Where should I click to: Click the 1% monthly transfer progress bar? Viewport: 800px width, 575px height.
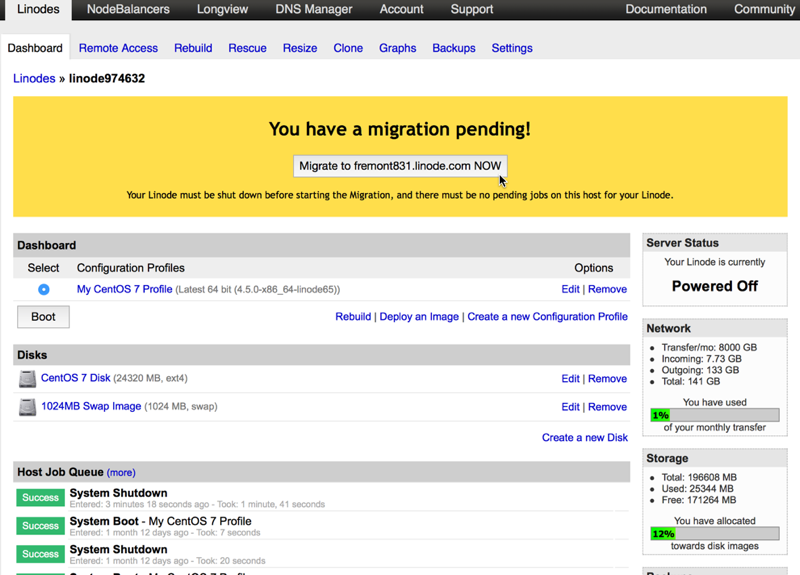click(715, 415)
